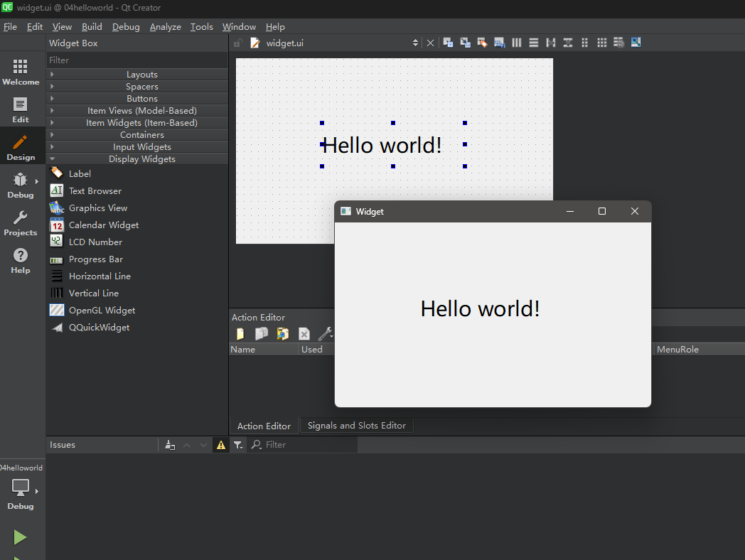Click the green Run button

20,537
